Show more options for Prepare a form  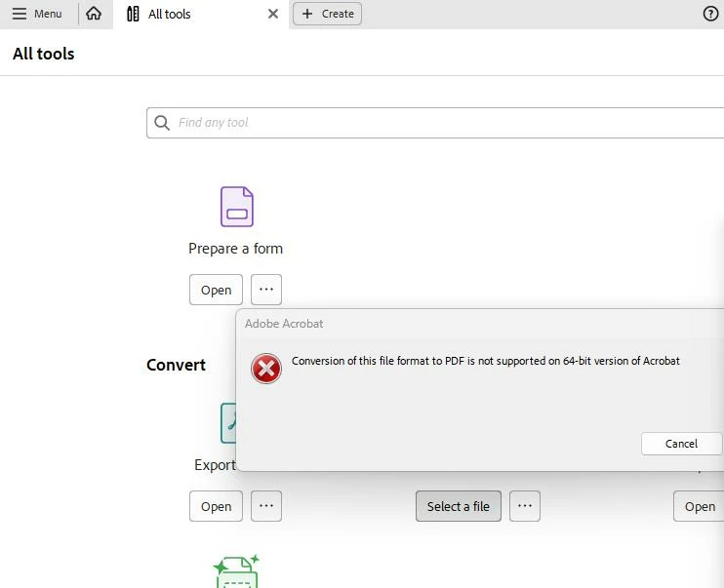click(266, 290)
